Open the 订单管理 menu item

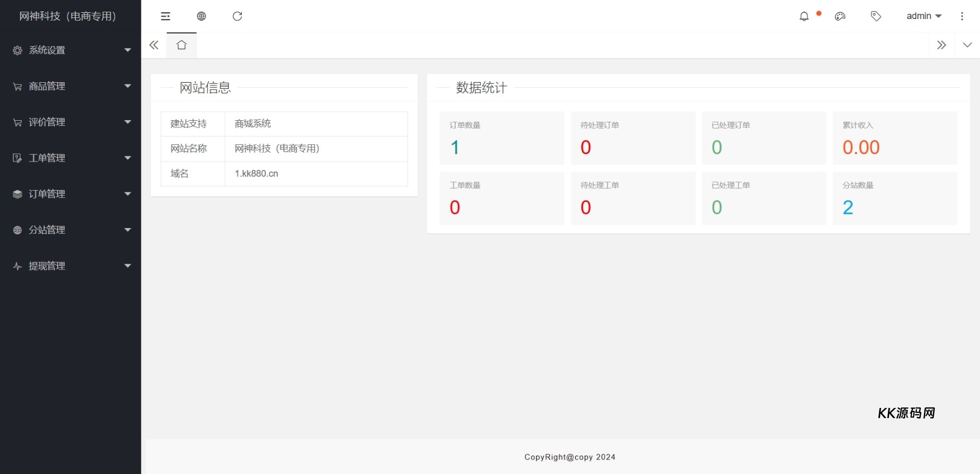[x=70, y=194]
